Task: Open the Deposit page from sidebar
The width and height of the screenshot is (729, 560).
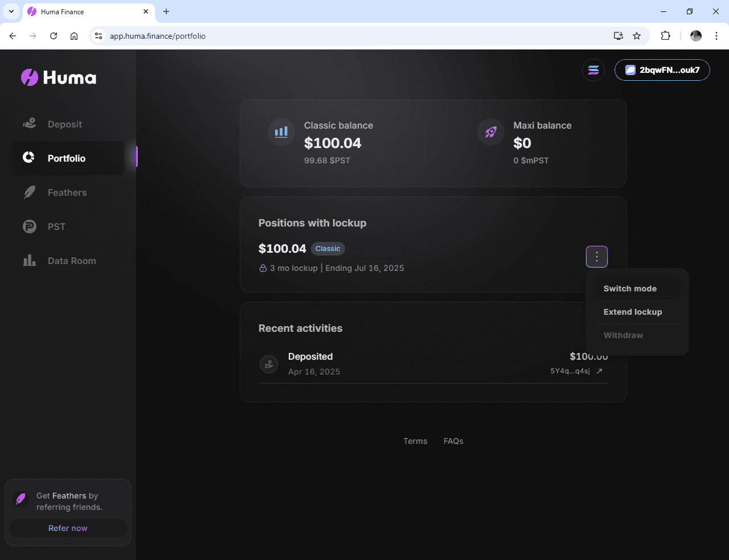Action: [68, 124]
